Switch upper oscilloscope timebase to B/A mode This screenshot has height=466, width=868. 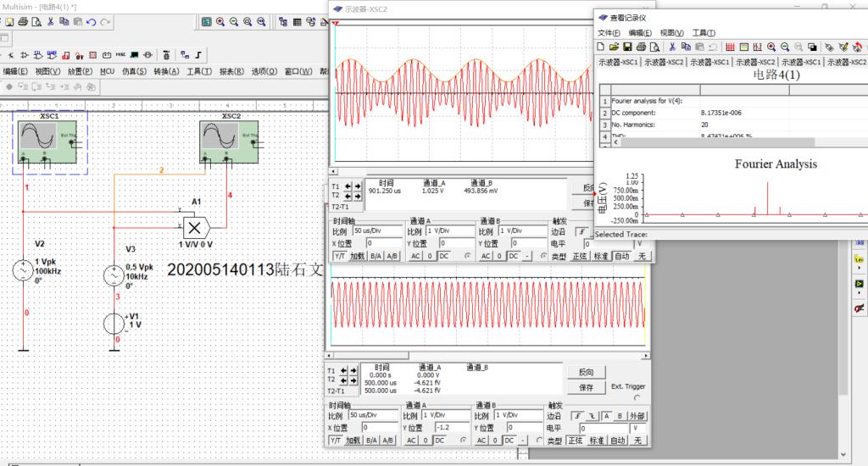[376, 256]
